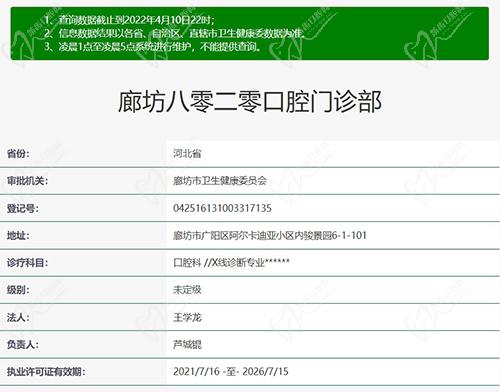Image resolution: width=500 pixels, height=392 pixels.
Task: Click the 河北省 value
Action: (187, 154)
